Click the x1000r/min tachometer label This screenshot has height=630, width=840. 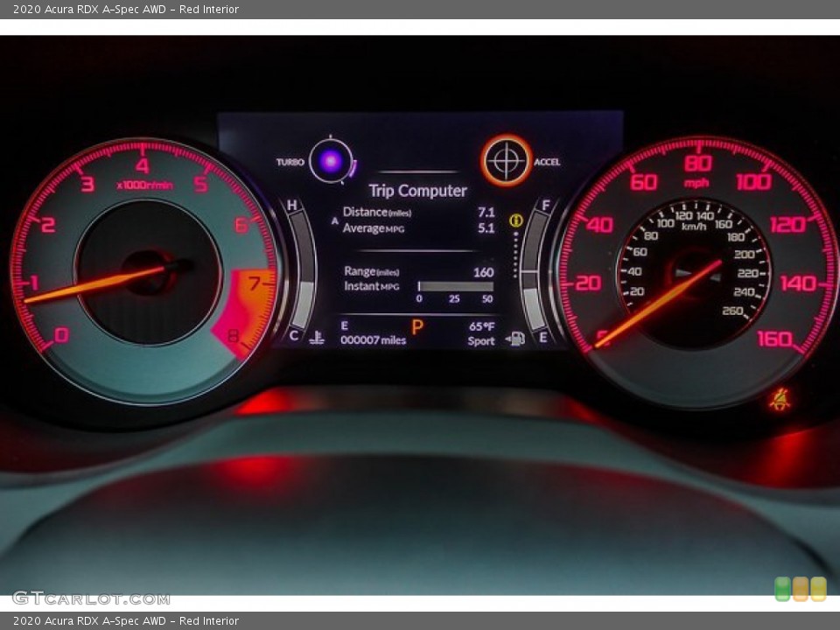[144, 185]
